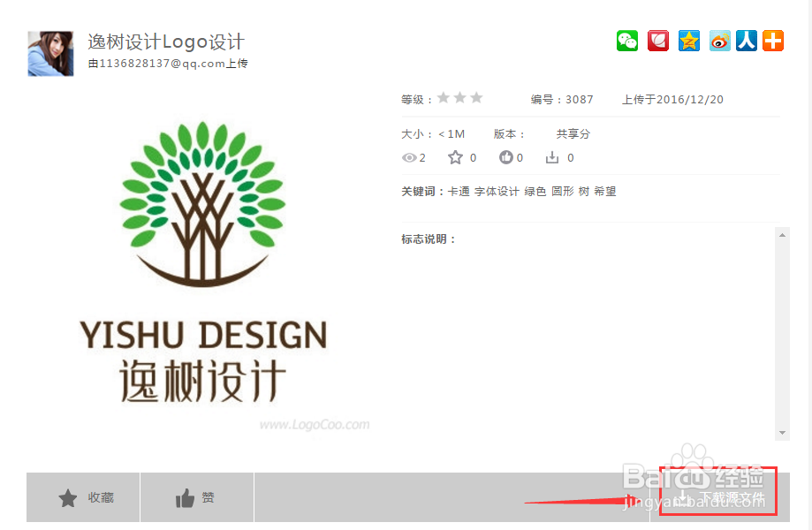
Task: Share to Renren with the blue icon
Action: (747, 41)
